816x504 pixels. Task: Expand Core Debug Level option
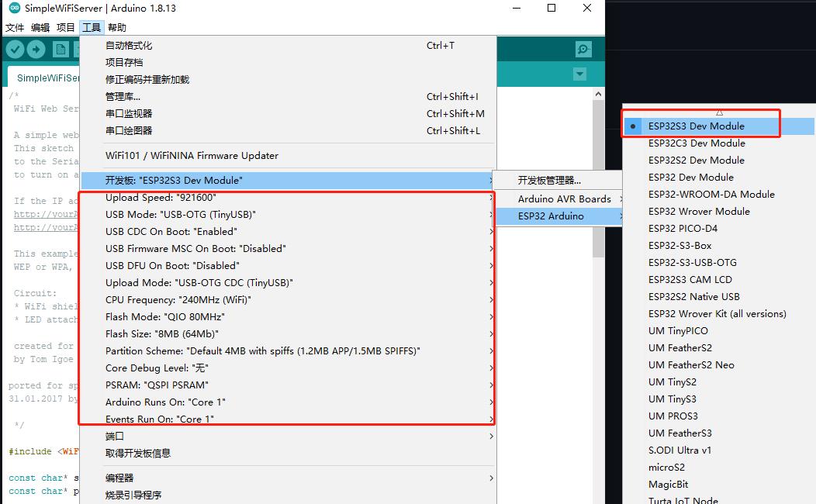[288, 368]
